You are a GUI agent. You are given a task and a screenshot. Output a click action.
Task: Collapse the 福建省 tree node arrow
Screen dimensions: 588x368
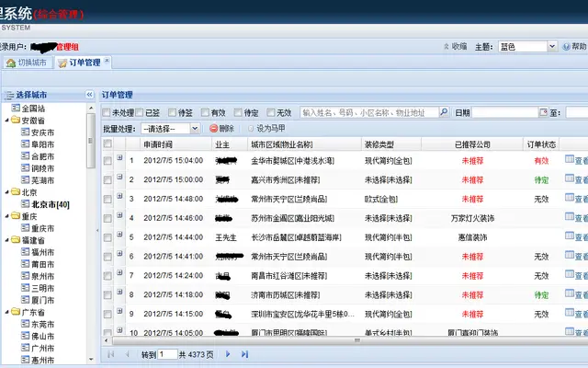pos(7,240)
